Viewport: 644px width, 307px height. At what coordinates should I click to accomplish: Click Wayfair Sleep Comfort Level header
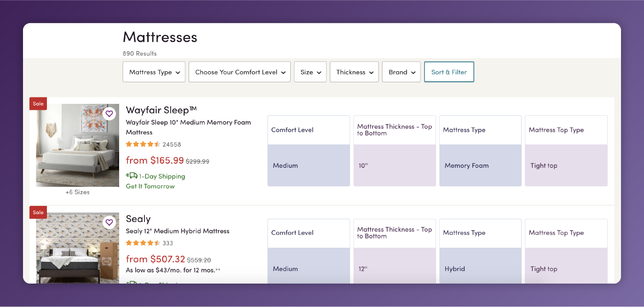pos(309,130)
